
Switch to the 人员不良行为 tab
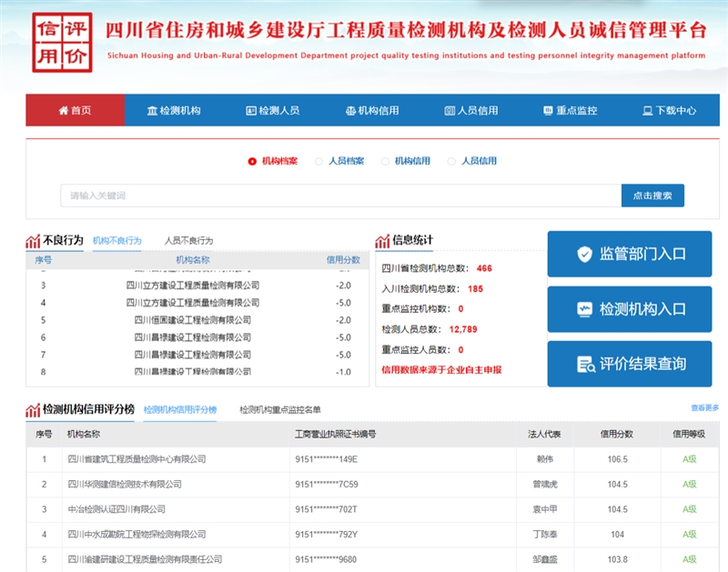point(188,241)
